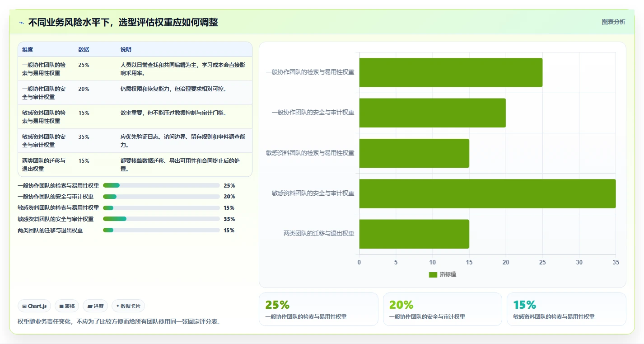Click progress bar for 两类团队的迁移与退出权重
Screen dimensions: 644x344
161,230
